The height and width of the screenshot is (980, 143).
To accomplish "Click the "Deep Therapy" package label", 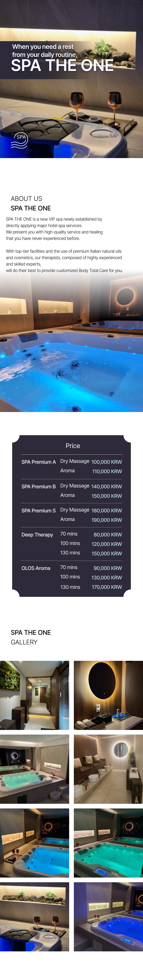I will (x=37, y=534).
